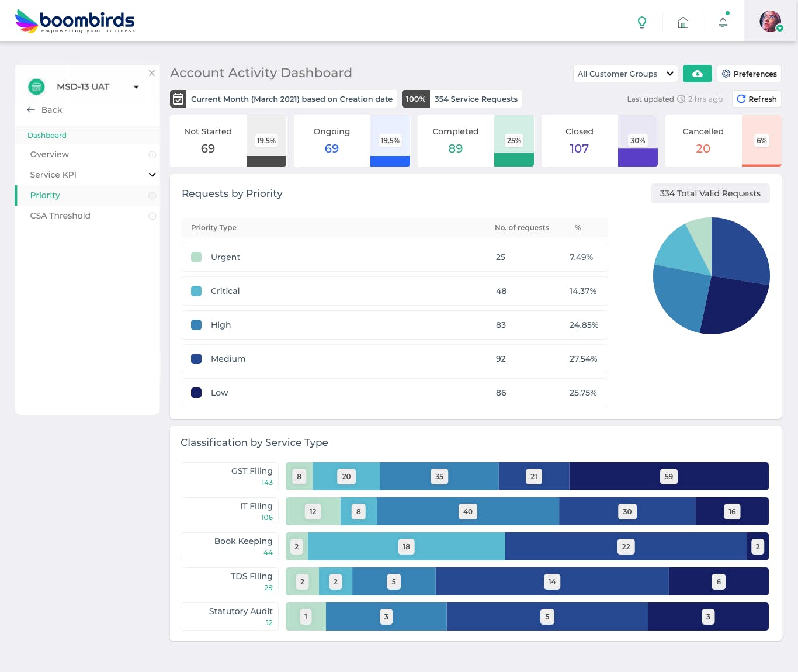
Task: Click the Medium priority color swatch
Action: [196, 359]
